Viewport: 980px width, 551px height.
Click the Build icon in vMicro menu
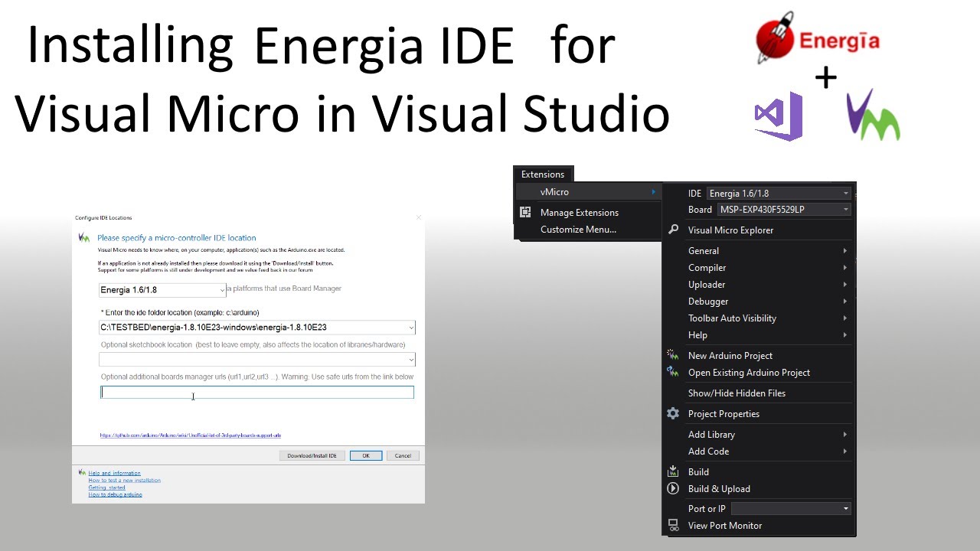[x=673, y=471]
